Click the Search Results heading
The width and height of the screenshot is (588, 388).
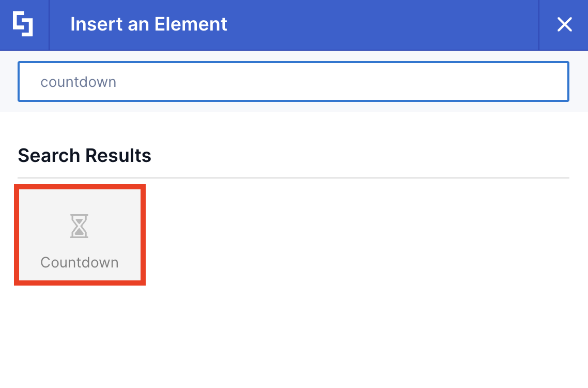[84, 155]
